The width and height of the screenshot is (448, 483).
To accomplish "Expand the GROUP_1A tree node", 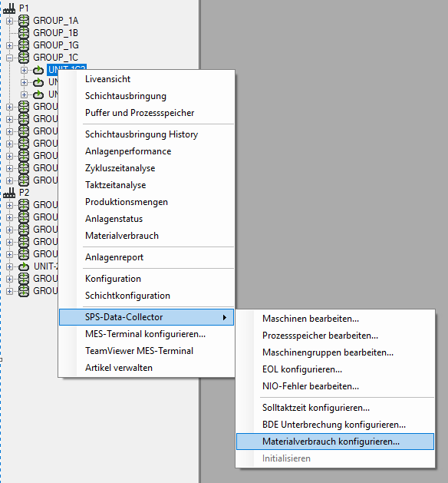I will [9, 21].
